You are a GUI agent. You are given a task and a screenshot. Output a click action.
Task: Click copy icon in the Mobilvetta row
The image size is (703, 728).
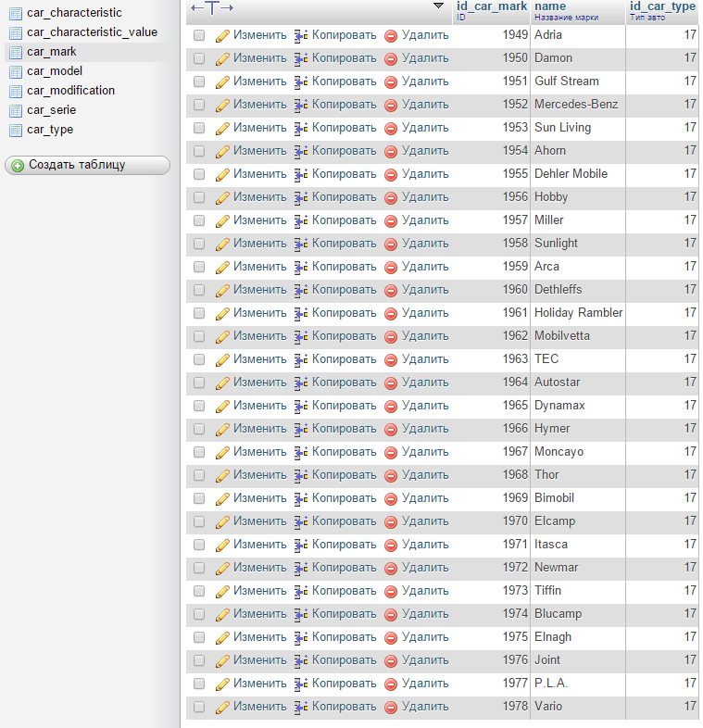click(301, 337)
